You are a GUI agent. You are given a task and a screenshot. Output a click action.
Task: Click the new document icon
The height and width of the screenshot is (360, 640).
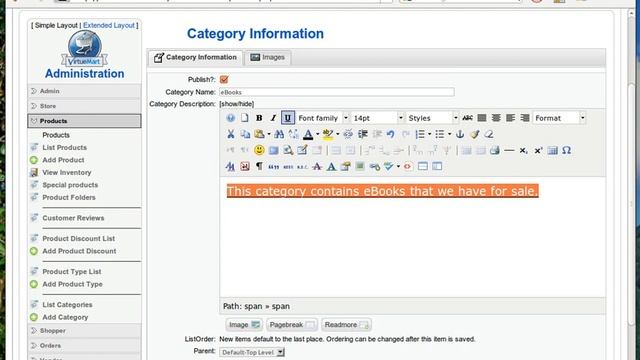tap(244, 118)
